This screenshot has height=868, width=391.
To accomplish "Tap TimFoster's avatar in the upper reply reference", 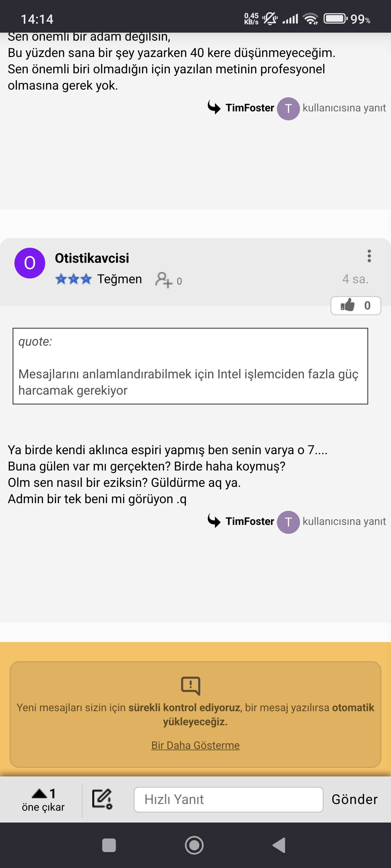I will pos(288,108).
